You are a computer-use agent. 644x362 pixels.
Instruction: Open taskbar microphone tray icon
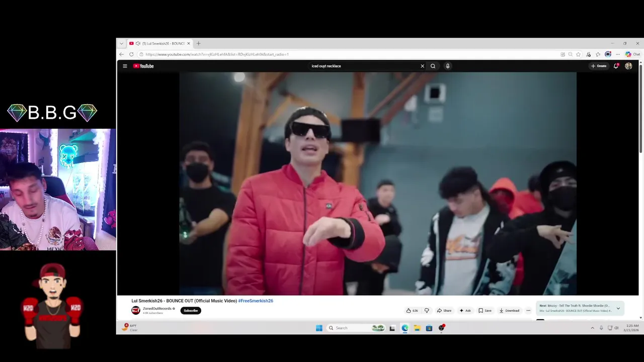click(x=601, y=328)
